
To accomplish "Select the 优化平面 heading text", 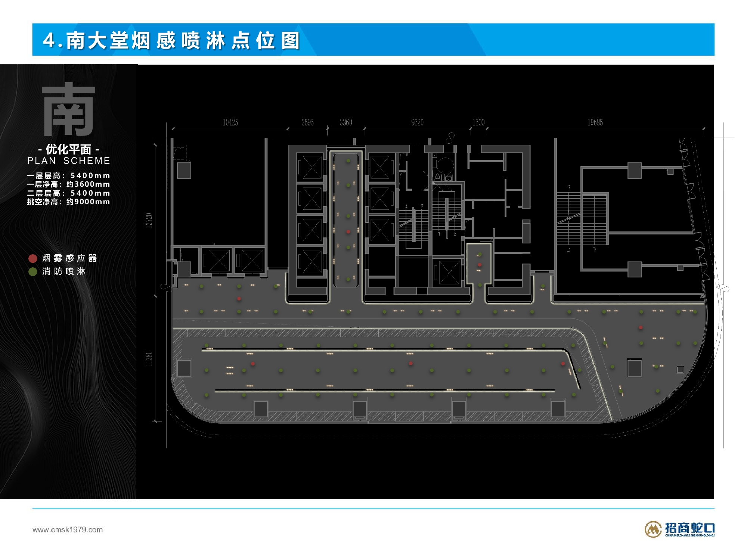I will [69, 149].
